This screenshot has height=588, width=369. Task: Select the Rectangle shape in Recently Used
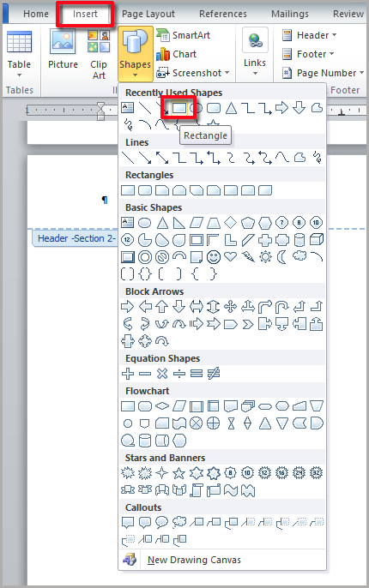click(x=179, y=108)
